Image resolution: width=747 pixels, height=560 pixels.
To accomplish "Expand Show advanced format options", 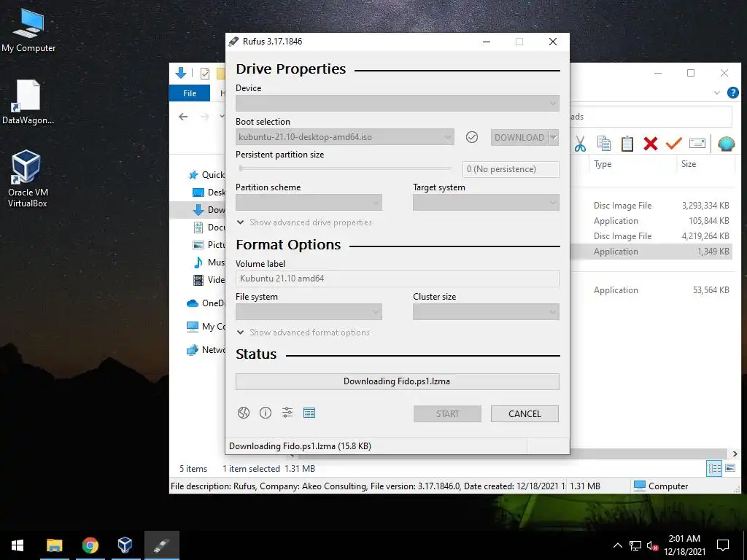I will (x=303, y=332).
